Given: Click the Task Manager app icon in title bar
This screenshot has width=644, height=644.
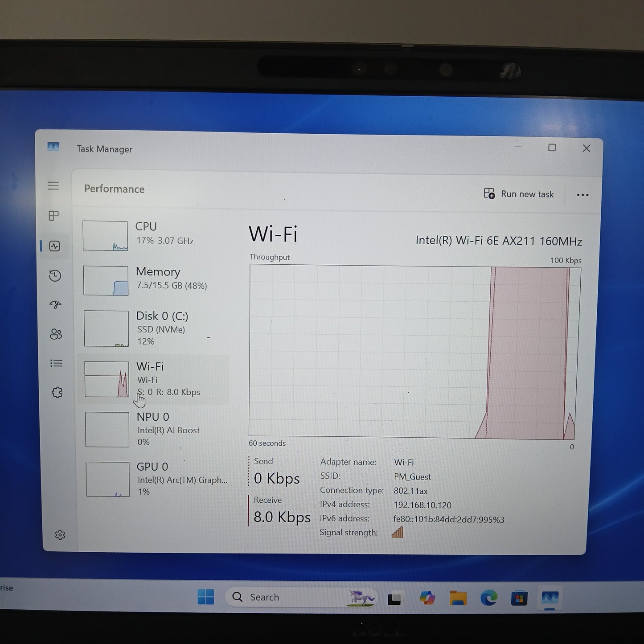Looking at the screenshot, I should point(53,147).
